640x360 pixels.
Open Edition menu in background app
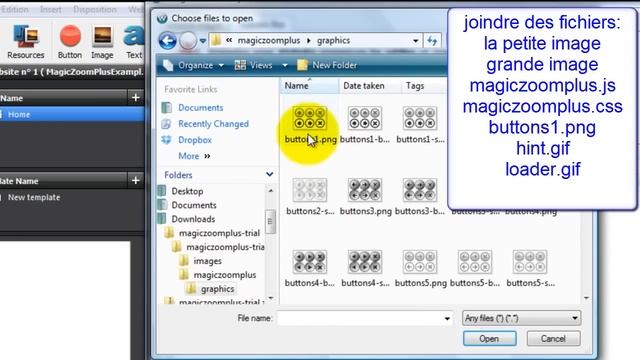click(15, 9)
